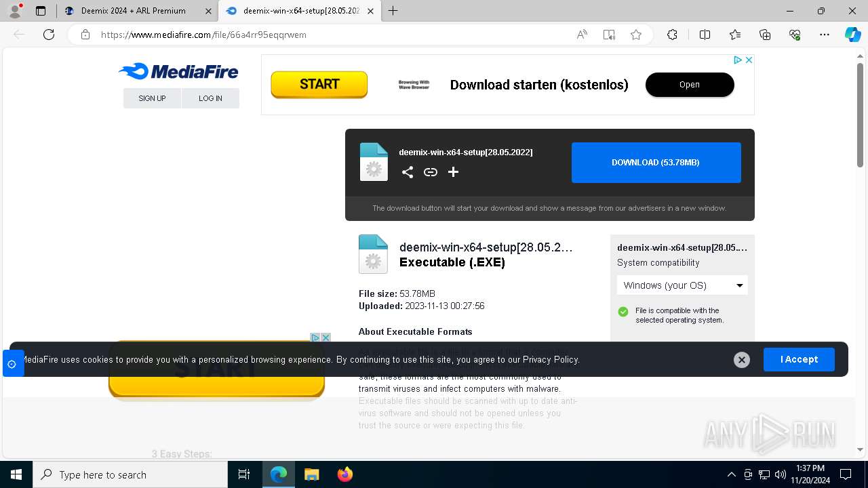
Task: Refresh the page in Edge
Action: tap(49, 35)
